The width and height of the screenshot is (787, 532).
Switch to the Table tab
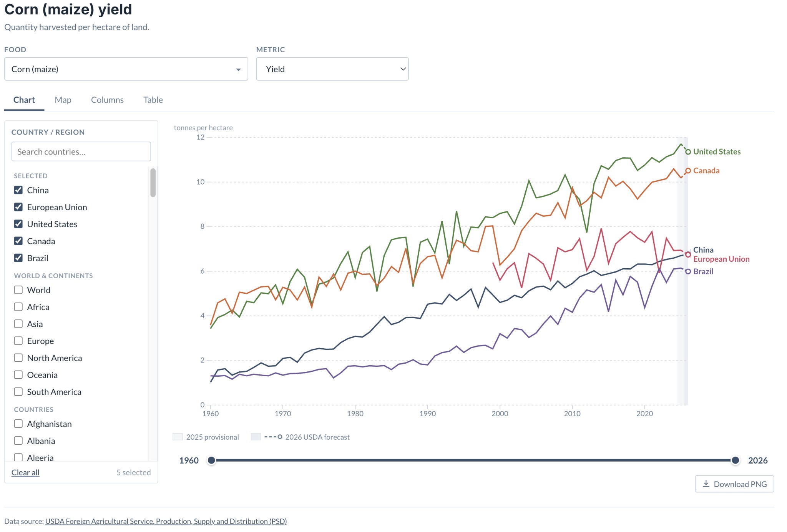pos(153,100)
